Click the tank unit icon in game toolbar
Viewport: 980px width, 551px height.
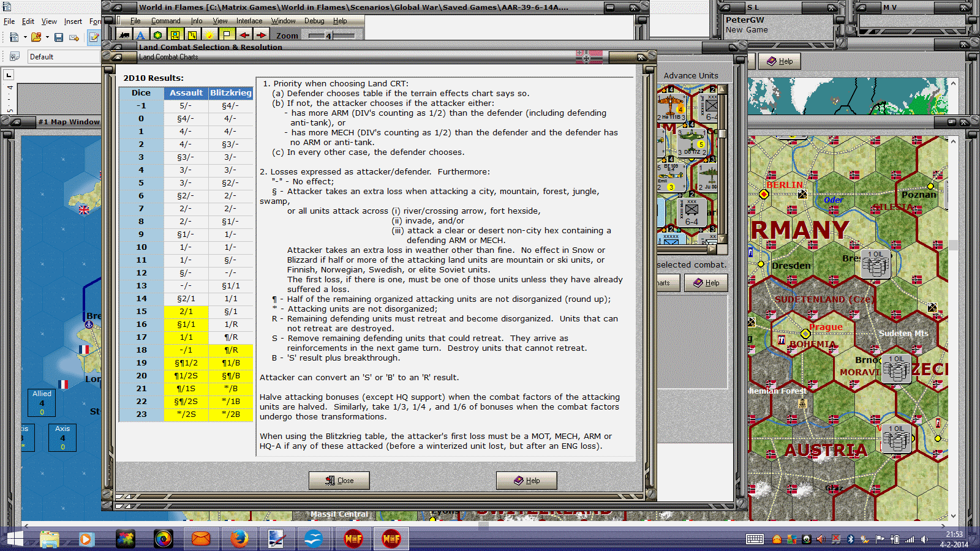pos(124,36)
